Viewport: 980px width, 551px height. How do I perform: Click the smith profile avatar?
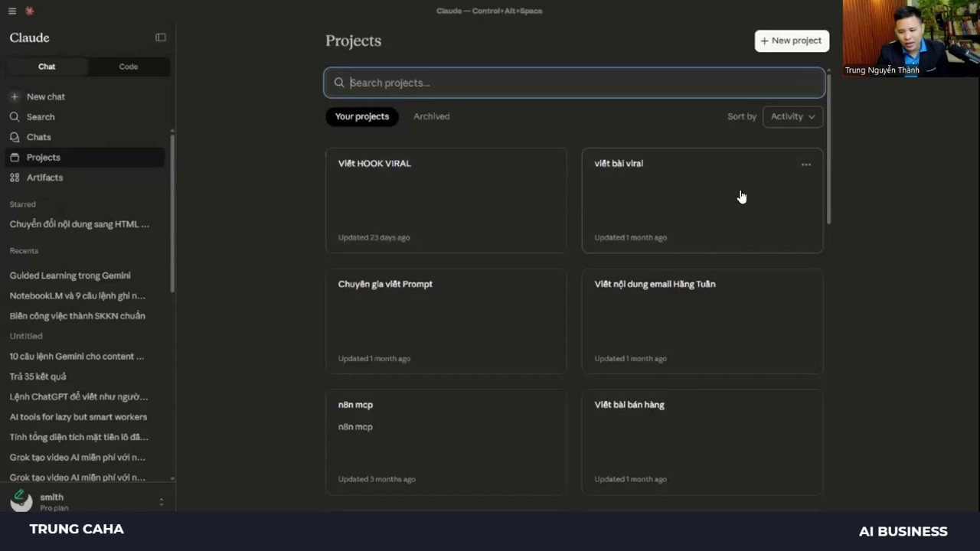pos(21,501)
